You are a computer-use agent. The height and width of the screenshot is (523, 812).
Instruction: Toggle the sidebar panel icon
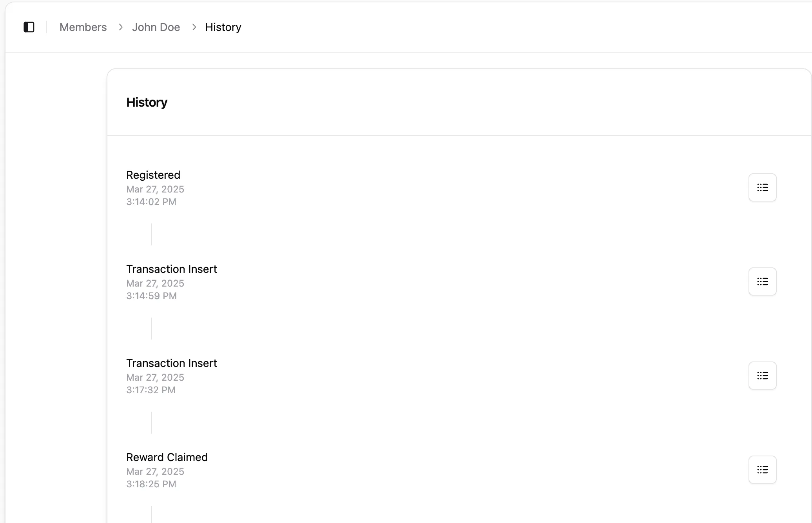click(29, 27)
